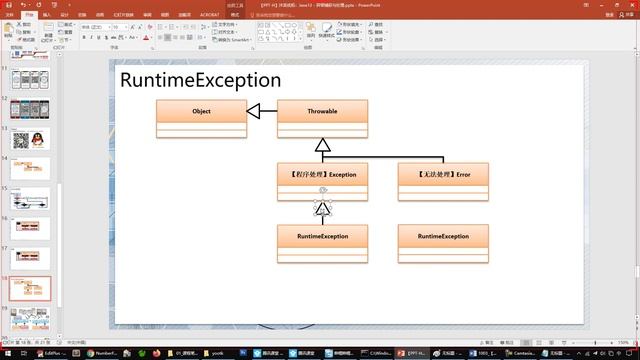Start Slide Show from status bar
The height and width of the screenshot is (360, 640).
point(564,343)
